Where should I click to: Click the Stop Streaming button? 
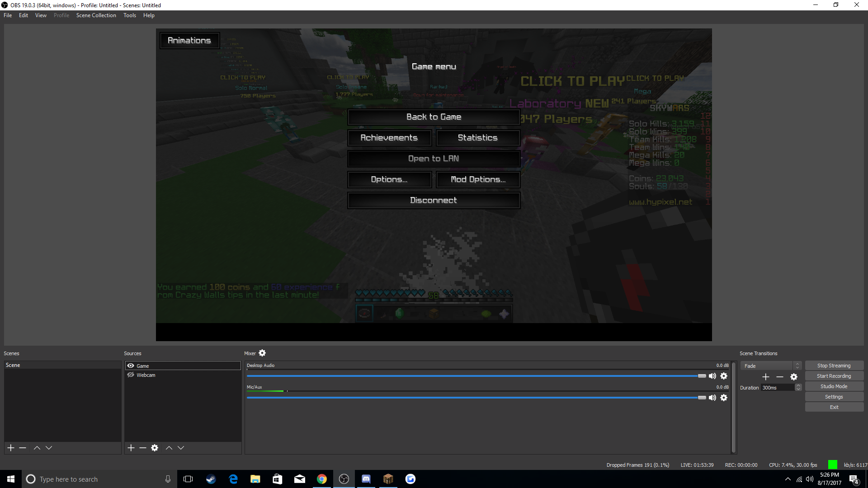(834, 366)
